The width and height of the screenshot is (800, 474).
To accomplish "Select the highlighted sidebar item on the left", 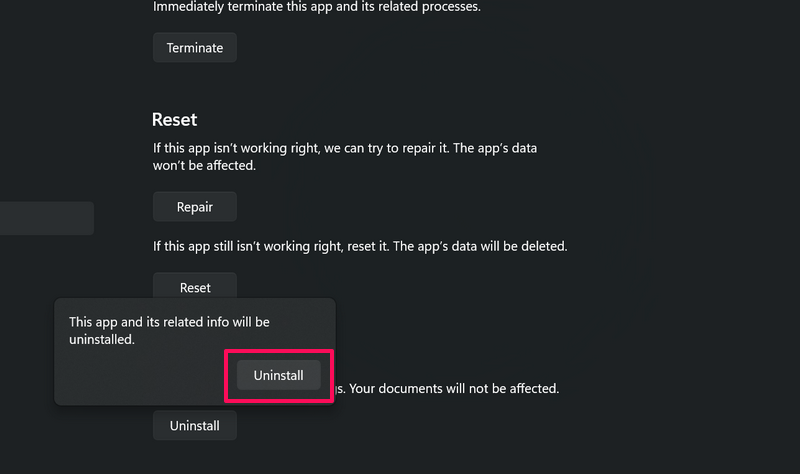I will pos(46,218).
